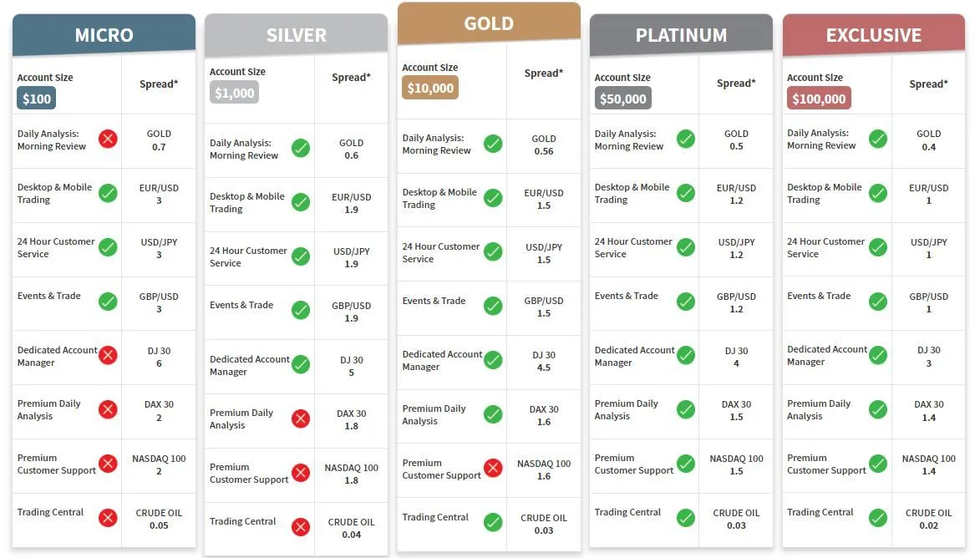This screenshot has width=980, height=558.
Task: Select the MICRO plan header
Action: (x=104, y=34)
